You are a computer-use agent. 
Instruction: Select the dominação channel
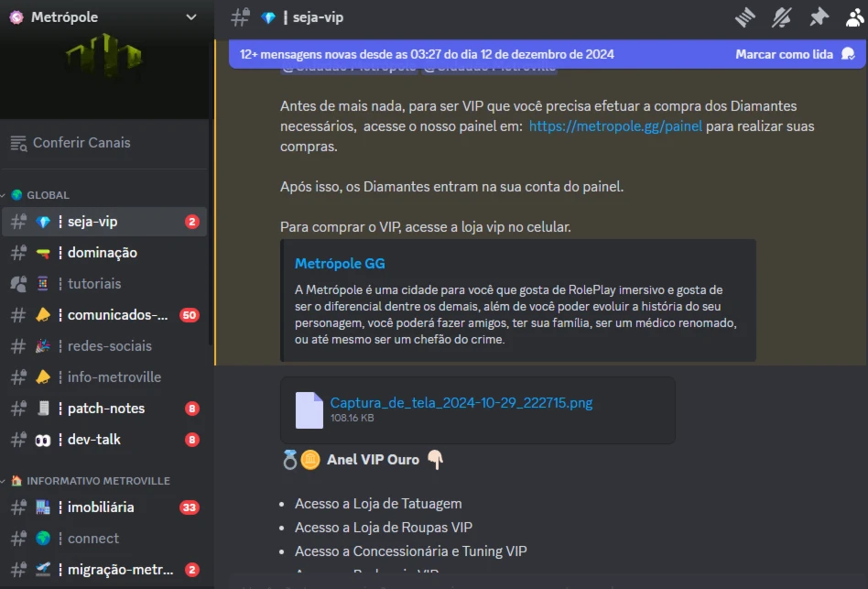click(x=104, y=253)
